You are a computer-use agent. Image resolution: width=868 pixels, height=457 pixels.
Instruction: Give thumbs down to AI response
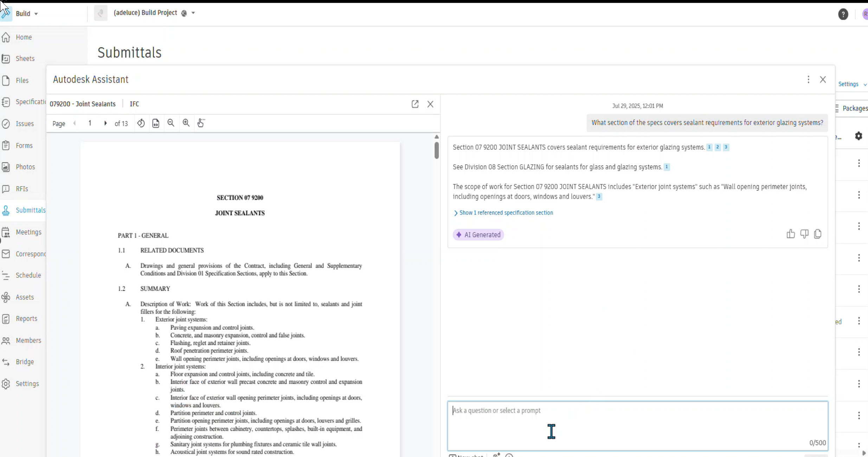point(804,234)
